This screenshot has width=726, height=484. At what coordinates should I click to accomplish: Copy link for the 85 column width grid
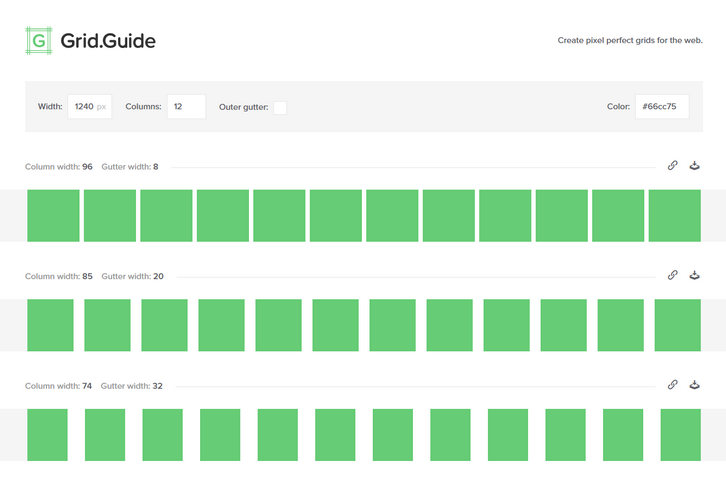click(x=673, y=275)
